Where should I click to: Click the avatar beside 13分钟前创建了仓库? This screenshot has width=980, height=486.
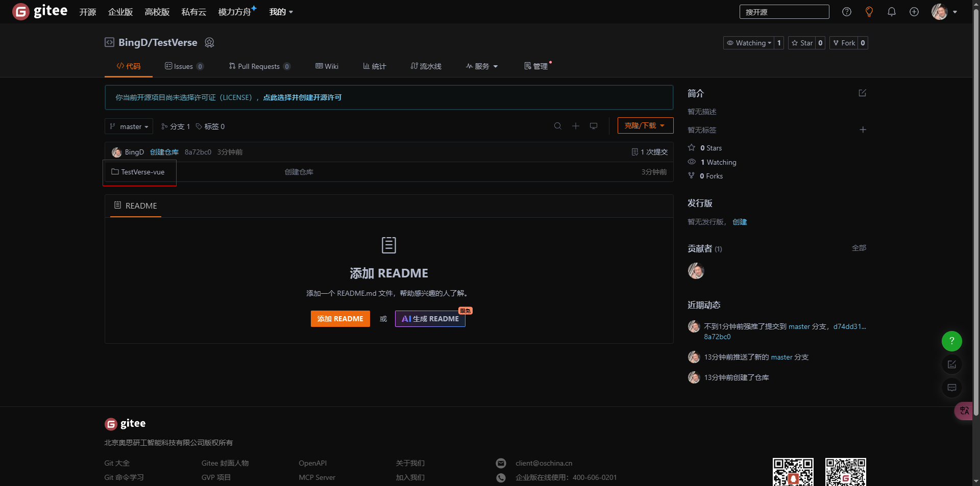pos(694,377)
